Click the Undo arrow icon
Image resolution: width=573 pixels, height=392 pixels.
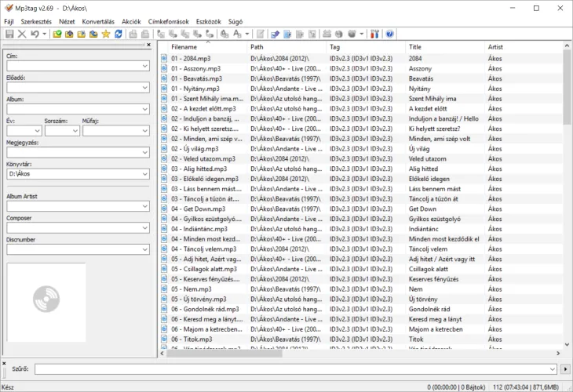pos(35,34)
